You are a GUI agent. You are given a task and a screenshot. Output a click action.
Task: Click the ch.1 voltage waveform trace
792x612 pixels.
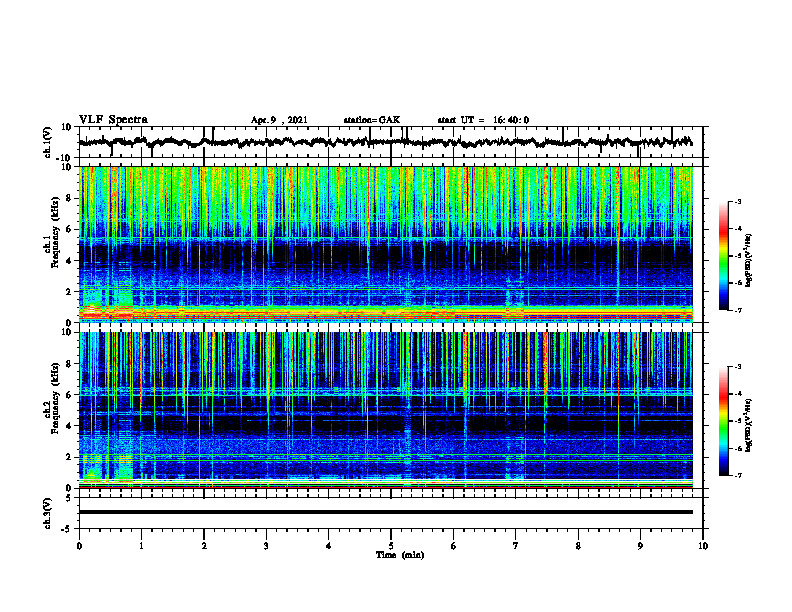(x=385, y=142)
